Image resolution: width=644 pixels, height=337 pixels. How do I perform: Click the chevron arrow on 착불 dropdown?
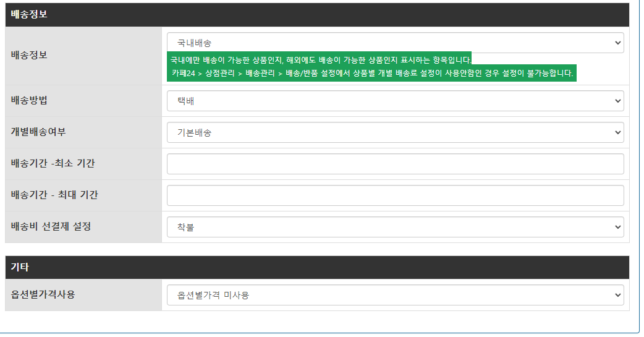616,227
